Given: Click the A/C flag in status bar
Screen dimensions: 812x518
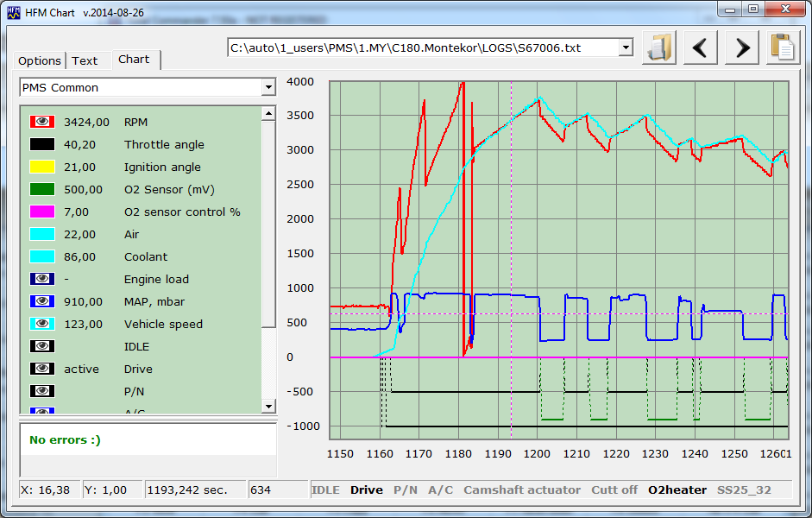Looking at the screenshot, I should [x=441, y=490].
